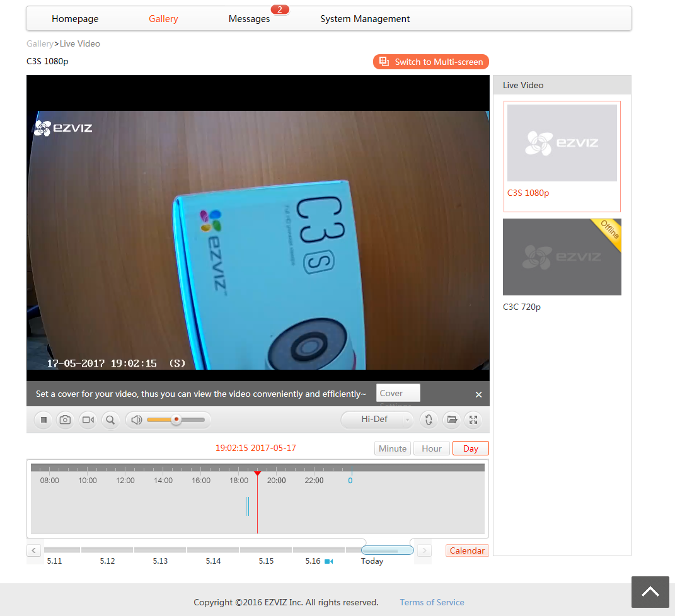This screenshot has width=675, height=616.
Task: Click the 19:02:15 2017-05-17 timestamp
Action: pos(256,448)
